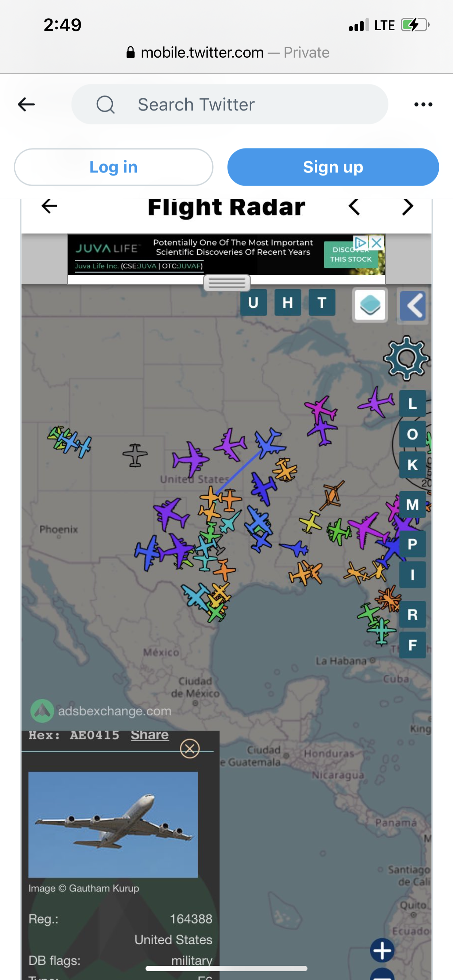Image resolution: width=453 pixels, height=980 pixels.
Task: Go to next item with right chevron
Action: coord(408,207)
